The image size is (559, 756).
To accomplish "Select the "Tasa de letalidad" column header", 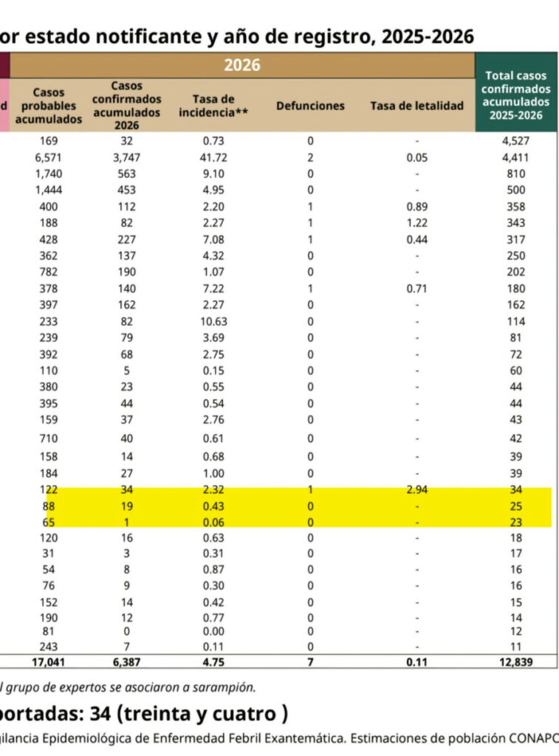I will 416,106.
